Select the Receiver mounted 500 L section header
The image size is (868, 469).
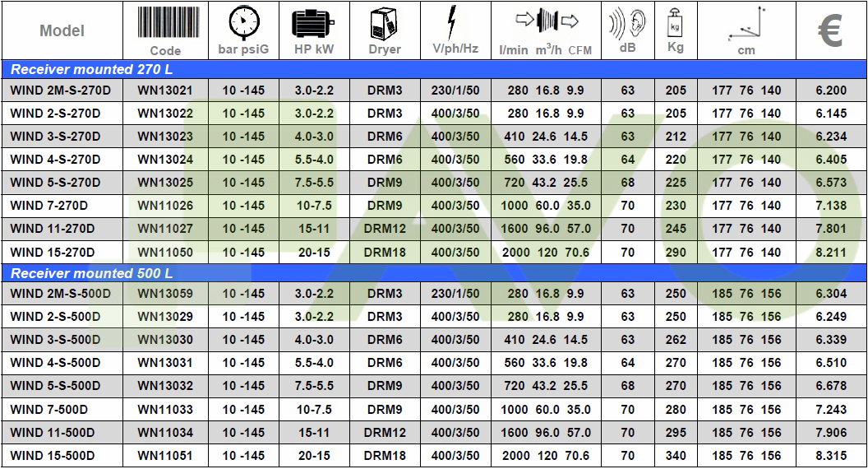click(90, 273)
